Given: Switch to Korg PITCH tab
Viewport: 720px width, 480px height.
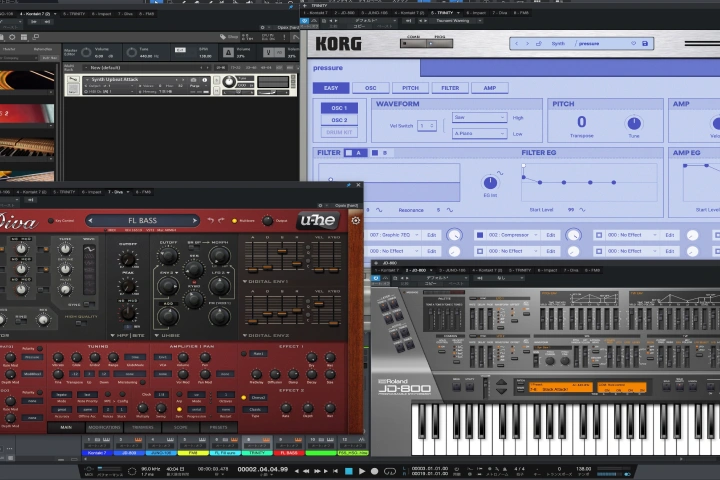Looking at the screenshot, I should (x=410, y=88).
